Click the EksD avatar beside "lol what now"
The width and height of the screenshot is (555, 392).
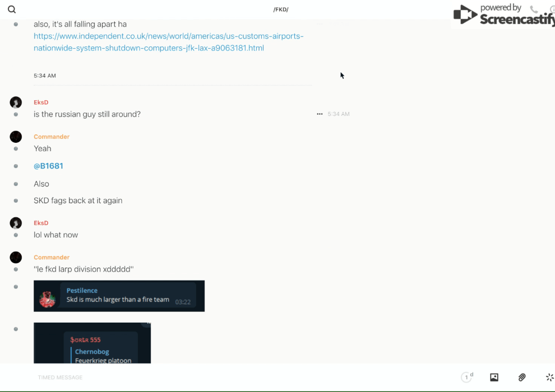click(16, 223)
